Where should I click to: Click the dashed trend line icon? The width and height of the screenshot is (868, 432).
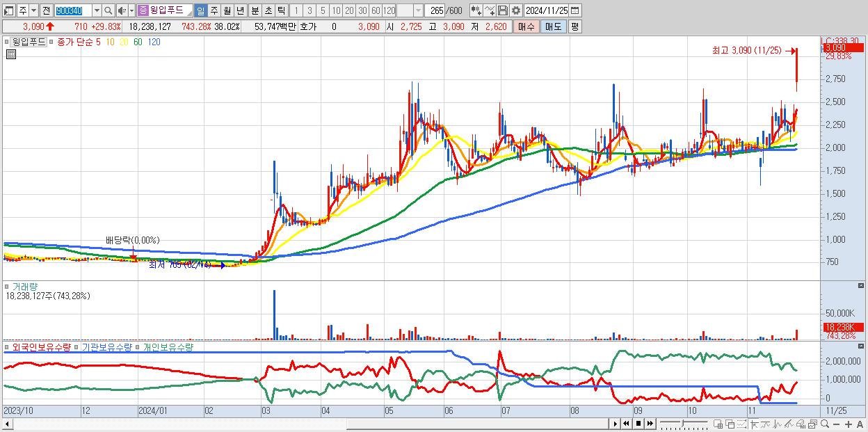[x=741, y=424]
